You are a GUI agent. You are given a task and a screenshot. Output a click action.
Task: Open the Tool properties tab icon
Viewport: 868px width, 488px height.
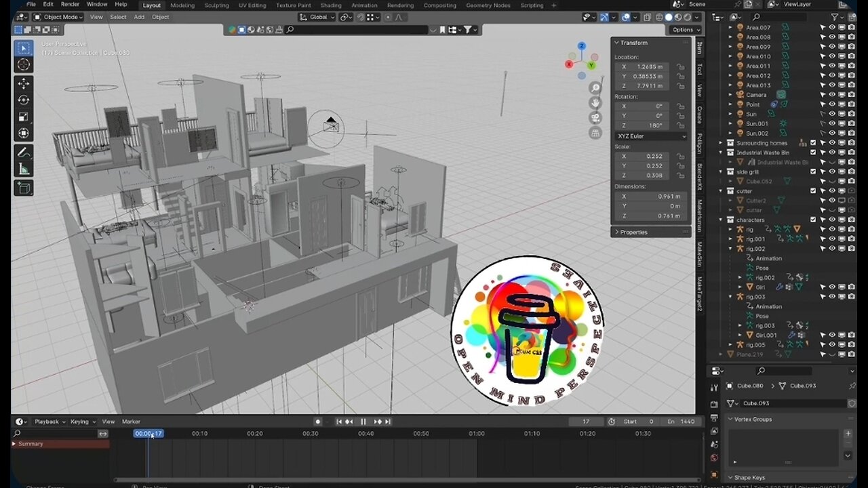coord(714,387)
